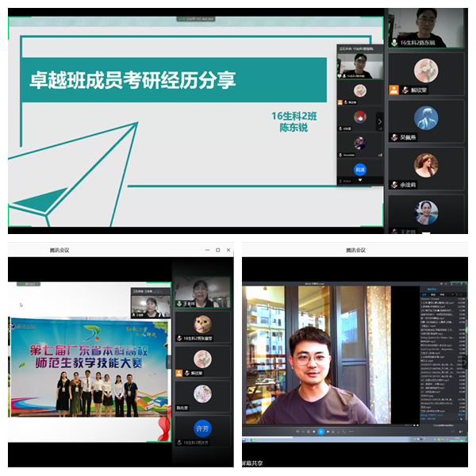Click blue pause button in video player
476x476 pixels.
(321, 432)
